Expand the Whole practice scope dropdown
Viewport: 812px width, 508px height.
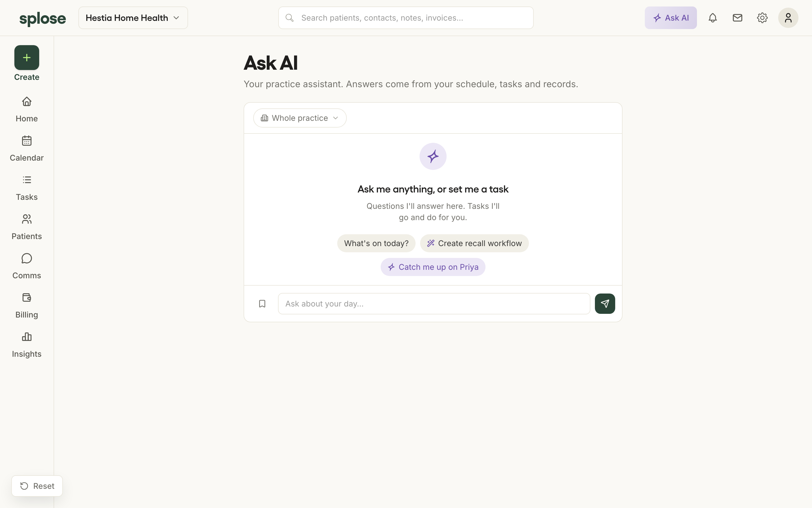pos(300,118)
